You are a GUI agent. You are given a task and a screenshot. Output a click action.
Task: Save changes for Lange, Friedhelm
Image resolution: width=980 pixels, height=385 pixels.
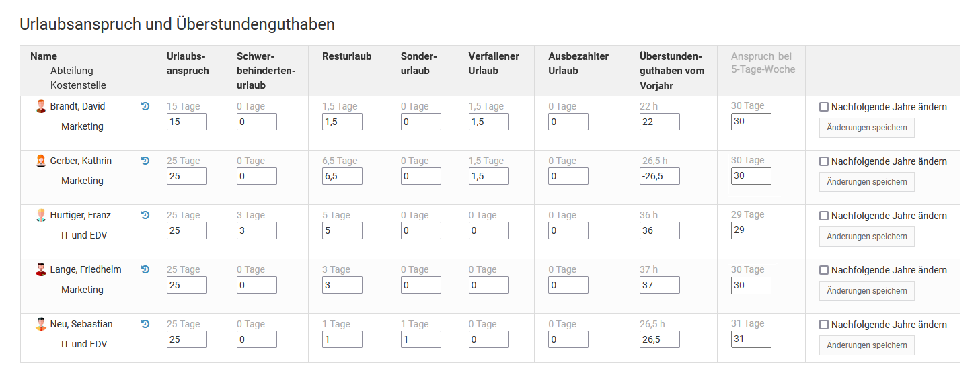866,291
